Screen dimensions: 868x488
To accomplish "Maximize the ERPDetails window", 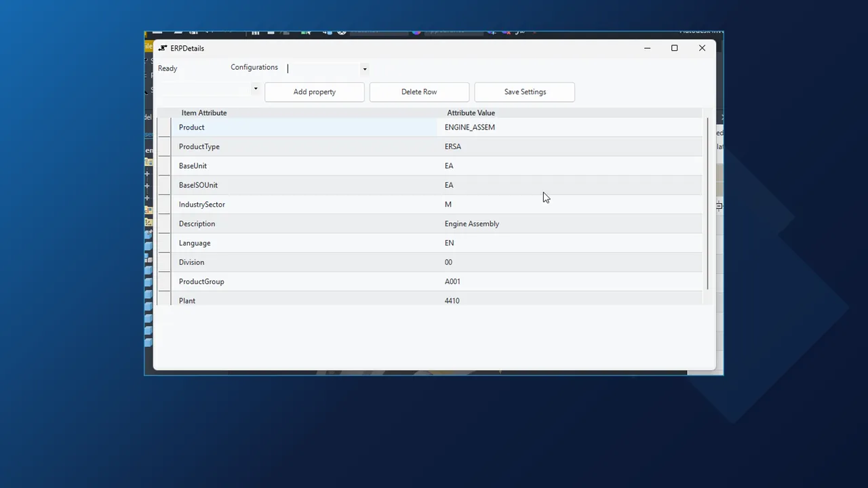I will (674, 48).
